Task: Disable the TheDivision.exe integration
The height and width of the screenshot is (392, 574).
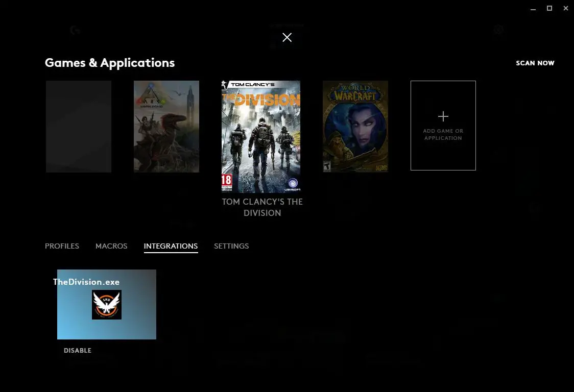Action: [x=78, y=350]
